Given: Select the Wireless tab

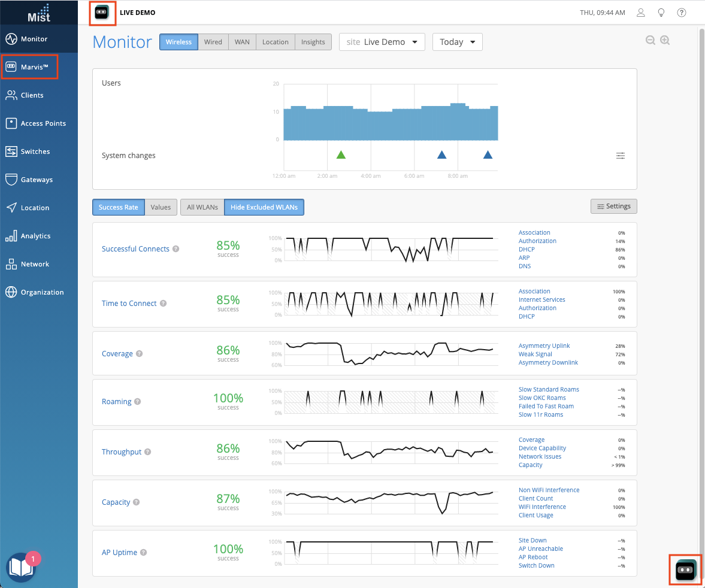Looking at the screenshot, I should [x=178, y=42].
